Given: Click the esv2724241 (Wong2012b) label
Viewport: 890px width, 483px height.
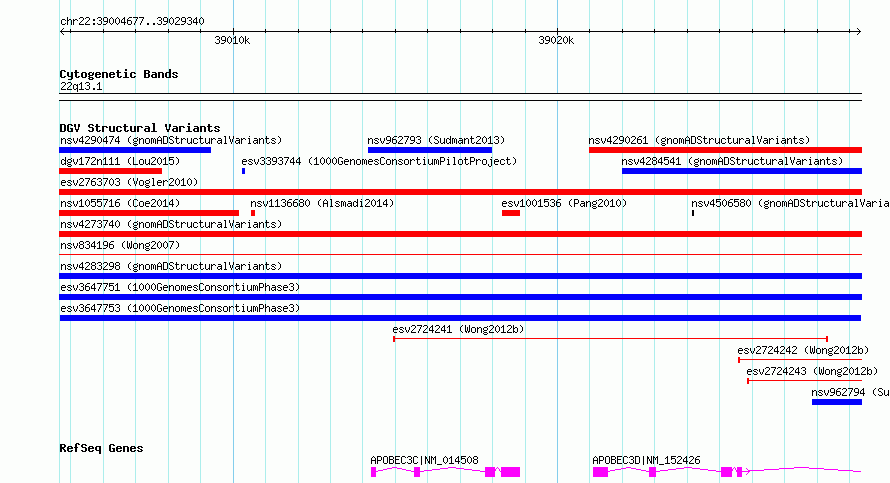Looking at the screenshot, I should click(x=458, y=329).
